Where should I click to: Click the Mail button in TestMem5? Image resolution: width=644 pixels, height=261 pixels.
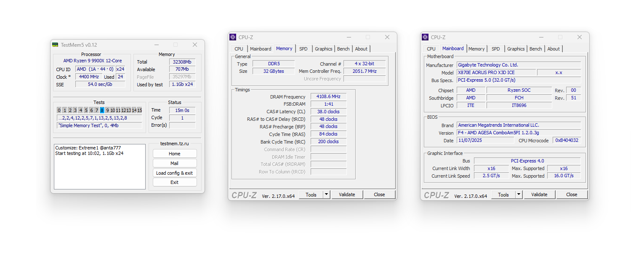[174, 163]
